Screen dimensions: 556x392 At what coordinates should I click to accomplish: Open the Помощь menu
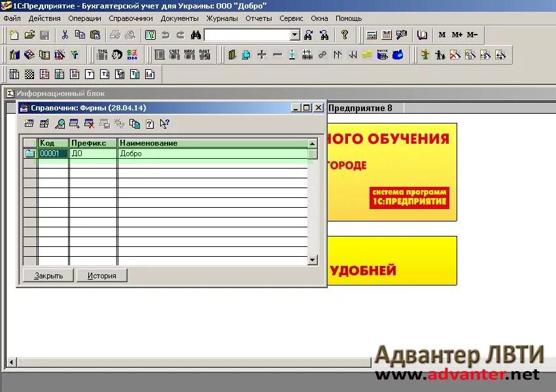(x=349, y=18)
